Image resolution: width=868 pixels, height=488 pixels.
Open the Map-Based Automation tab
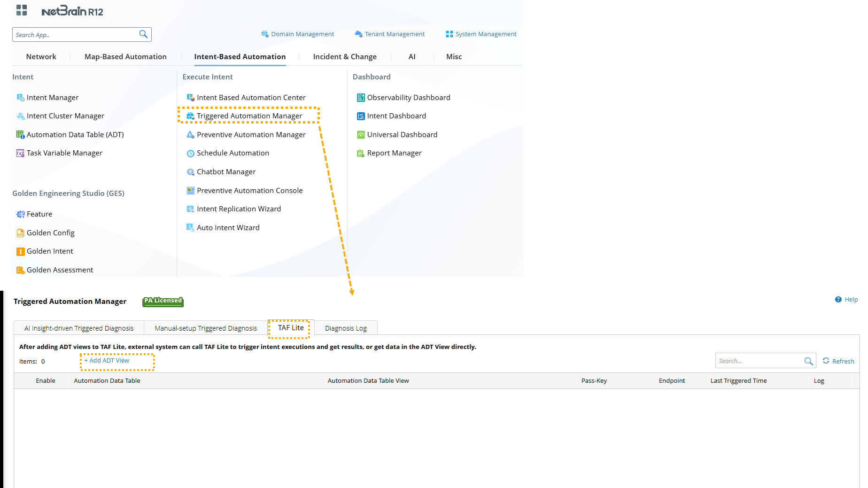125,57
